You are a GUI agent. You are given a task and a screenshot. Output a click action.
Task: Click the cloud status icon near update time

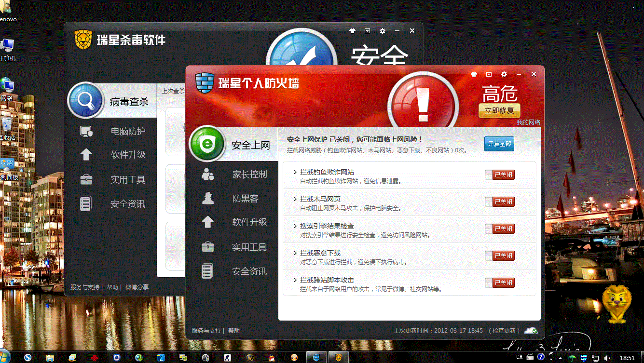click(x=531, y=331)
